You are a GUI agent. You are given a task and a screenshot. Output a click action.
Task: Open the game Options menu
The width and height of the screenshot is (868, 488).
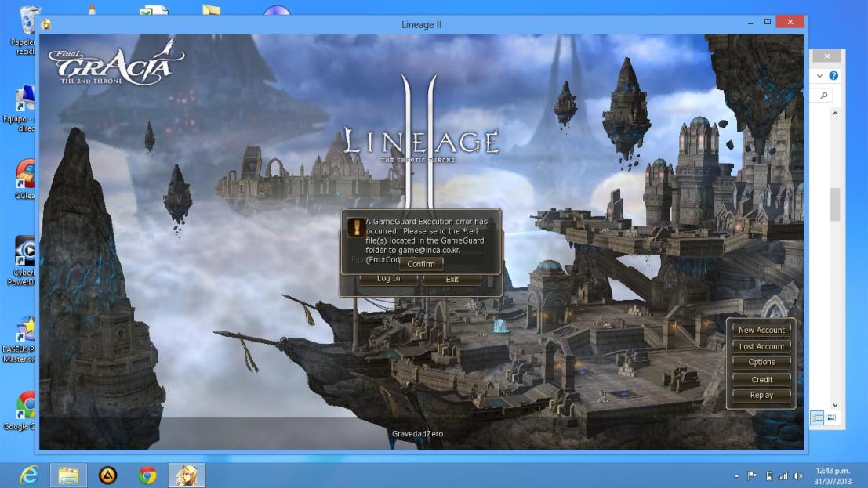761,362
